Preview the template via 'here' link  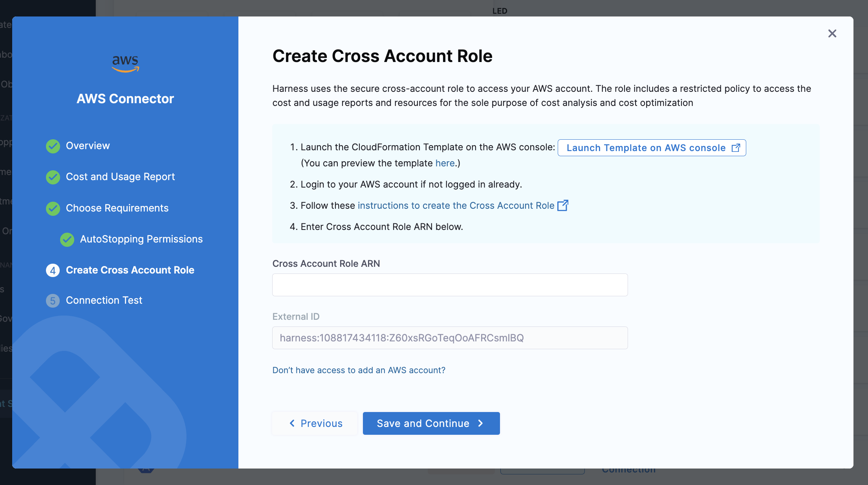(445, 163)
